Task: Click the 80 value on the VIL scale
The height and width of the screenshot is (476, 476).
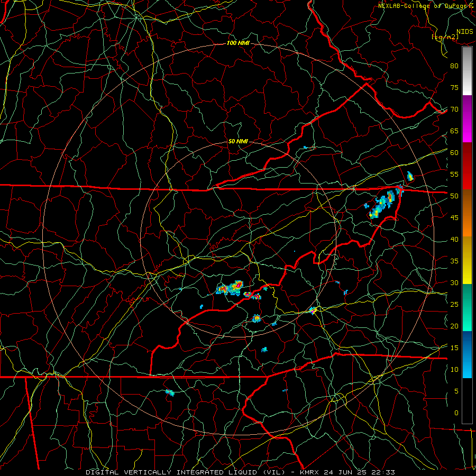Action: pos(454,66)
